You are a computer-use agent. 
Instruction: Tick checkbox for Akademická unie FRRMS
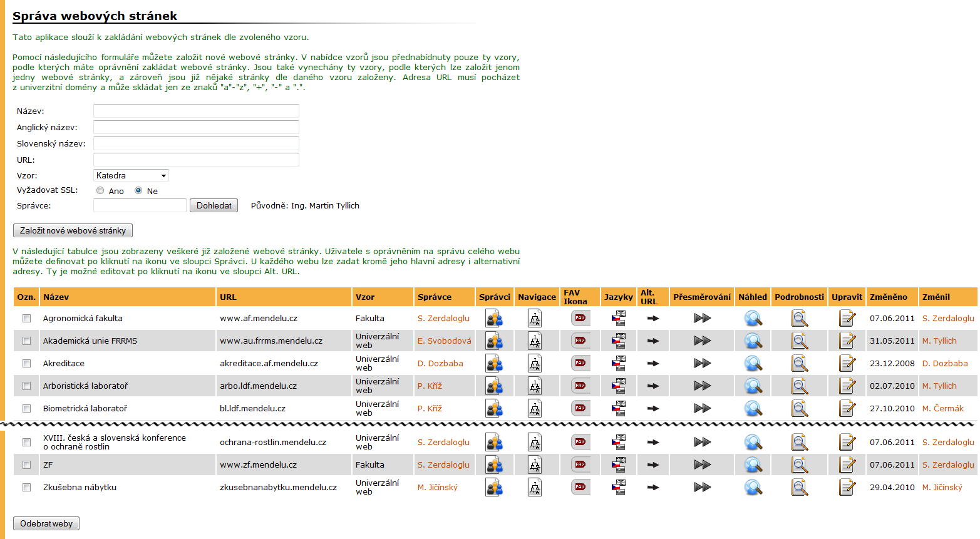(26, 341)
